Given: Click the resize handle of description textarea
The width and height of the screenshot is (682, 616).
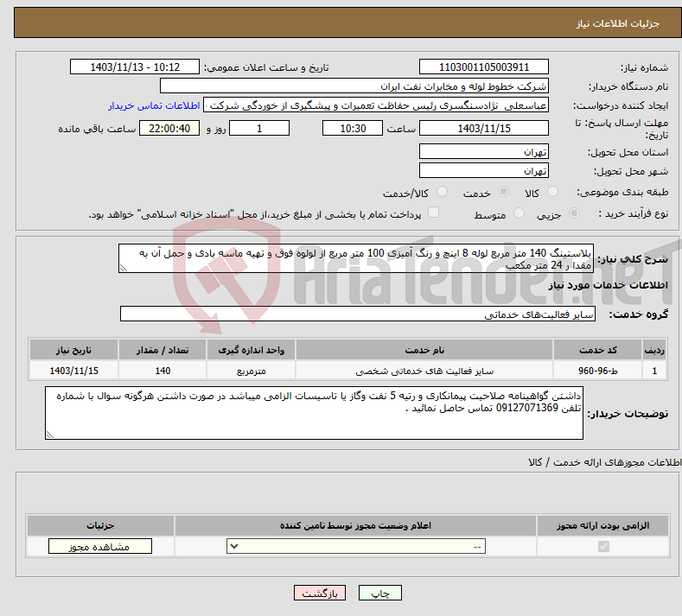Looking at the screenshot, I should (123, 268).
